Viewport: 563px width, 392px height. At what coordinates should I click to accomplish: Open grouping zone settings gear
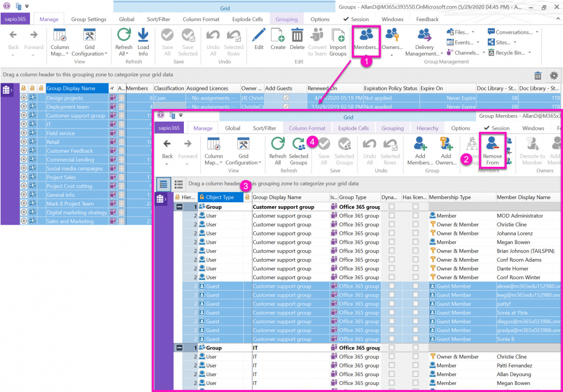[x=554, y=75]
